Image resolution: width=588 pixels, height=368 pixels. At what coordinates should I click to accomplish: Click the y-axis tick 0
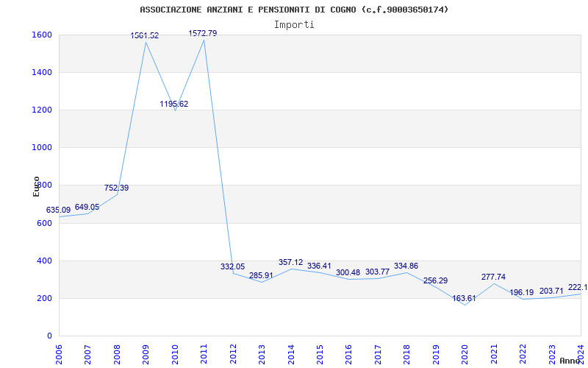49,336
